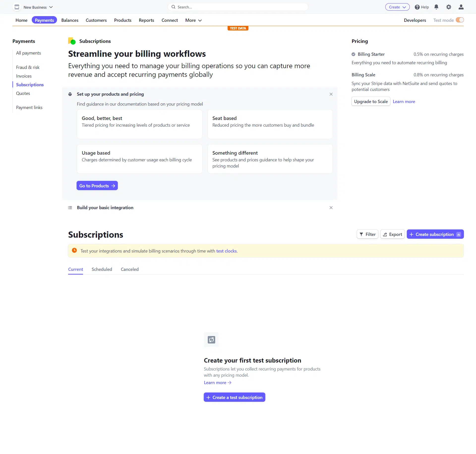
Task: Click the recurring subscription placeholder icon
Action: (211, 340)
